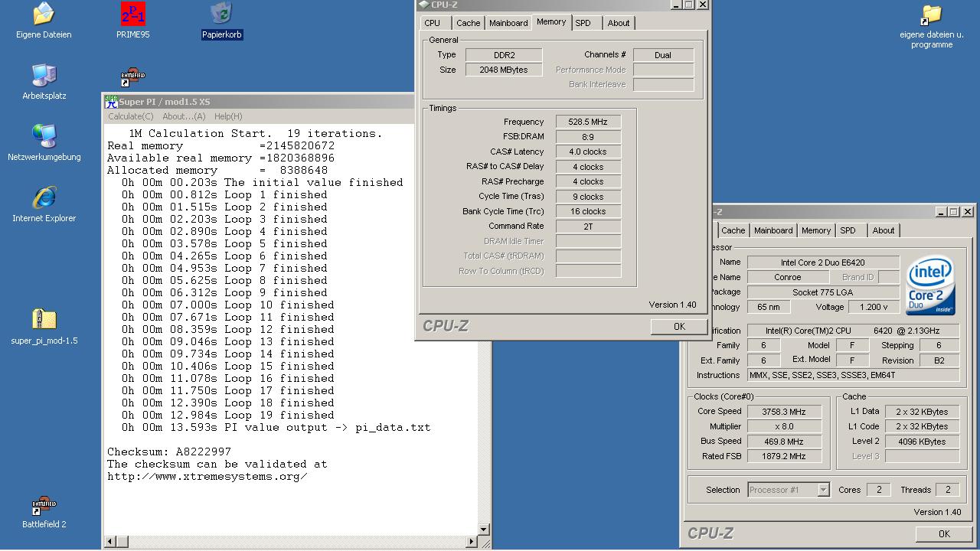Click the Multiplier x 8.0 field
980x551 pixels.
click(x=783, y=426)
